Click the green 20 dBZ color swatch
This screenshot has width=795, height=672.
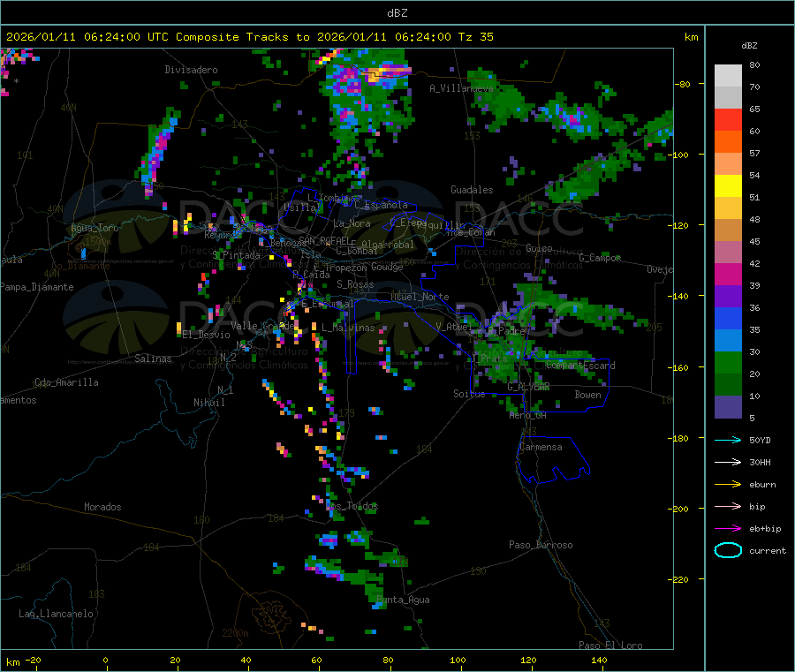coord(728,362)
